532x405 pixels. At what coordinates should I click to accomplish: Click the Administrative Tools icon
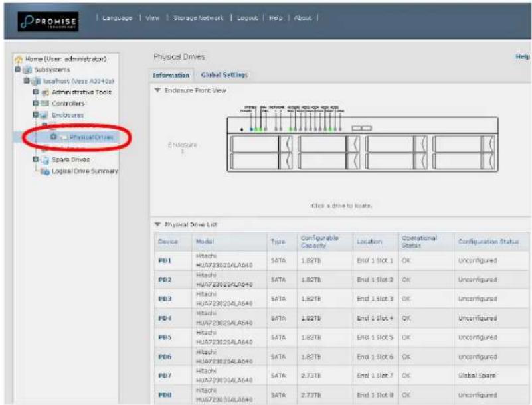[45, 92]
